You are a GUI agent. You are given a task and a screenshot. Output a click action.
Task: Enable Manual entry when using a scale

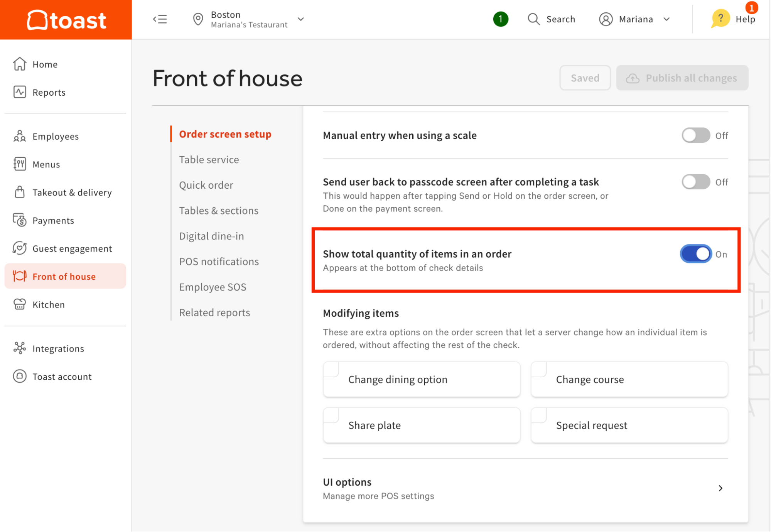pos(695,135)
